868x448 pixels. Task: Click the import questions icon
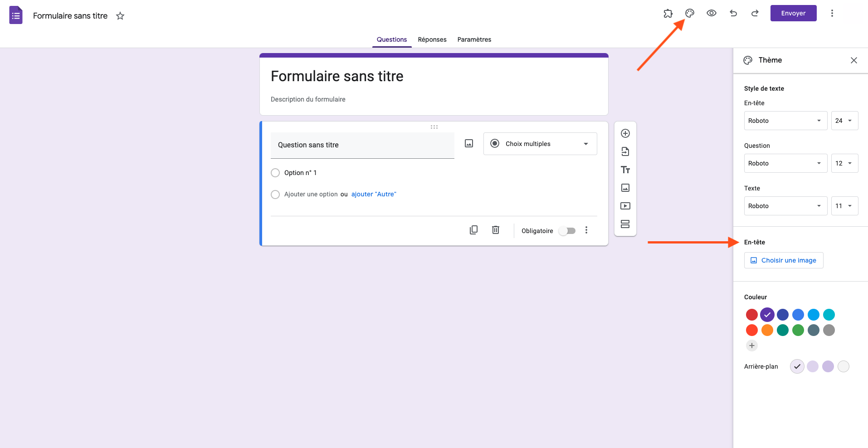point(625,151)
